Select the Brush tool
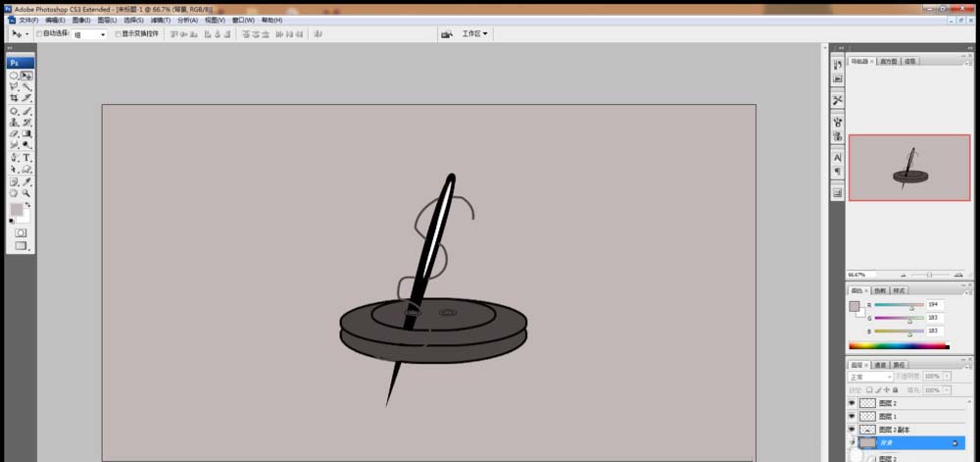 coord(26,111)
